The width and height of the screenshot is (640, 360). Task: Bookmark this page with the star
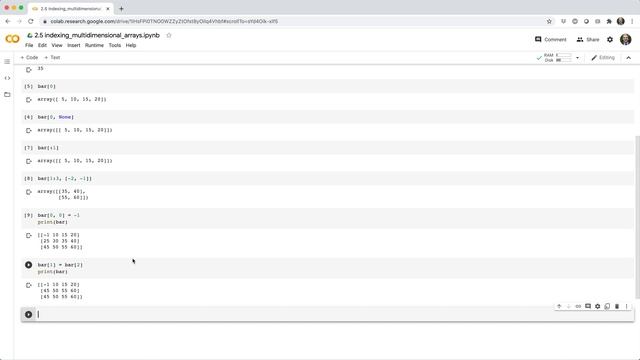tap(549, 21)
